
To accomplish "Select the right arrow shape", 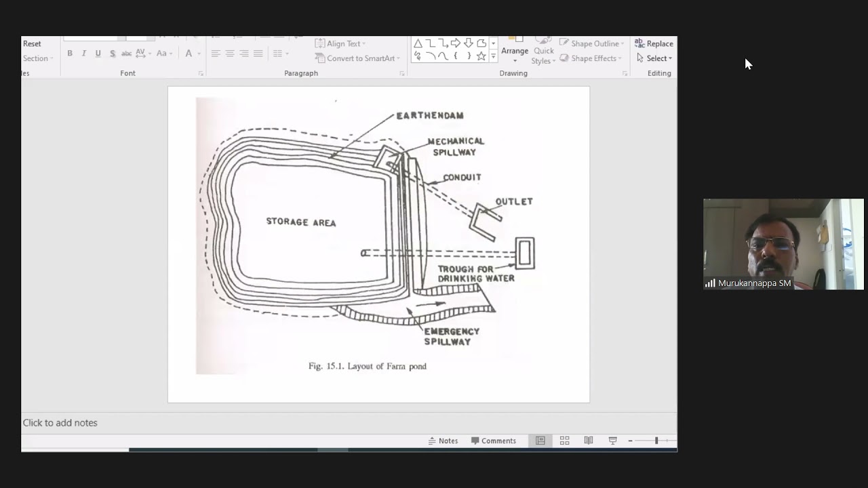I will [456, 43].
